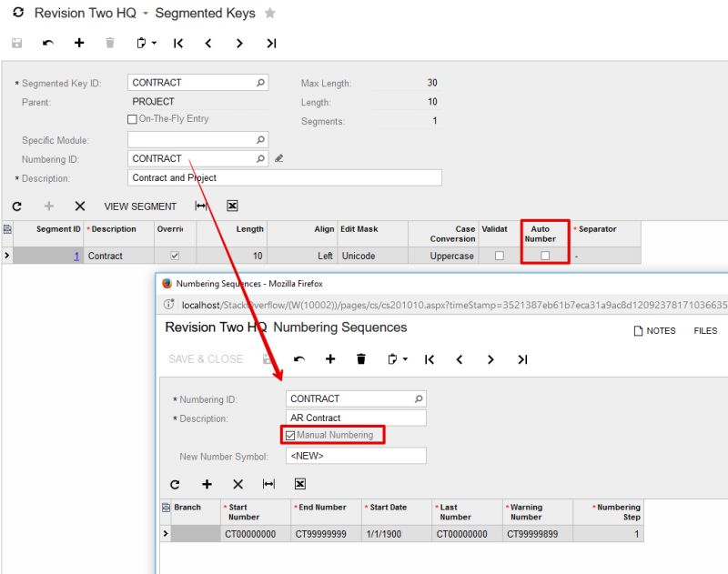The height and width of the screenshot is (574, 728).
Task: Open Numbering ID lookup in Segmented Keys form
Action: (x=260, y=158)
